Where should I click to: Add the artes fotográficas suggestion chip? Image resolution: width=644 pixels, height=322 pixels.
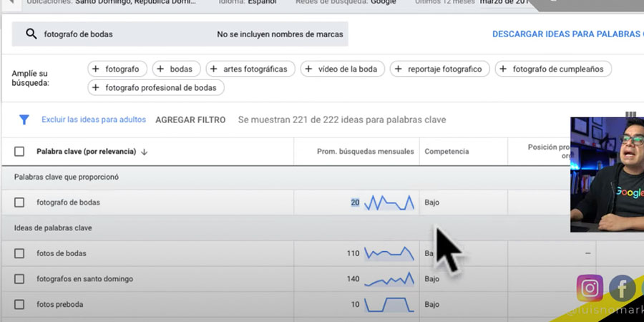[x=250, y=69]
